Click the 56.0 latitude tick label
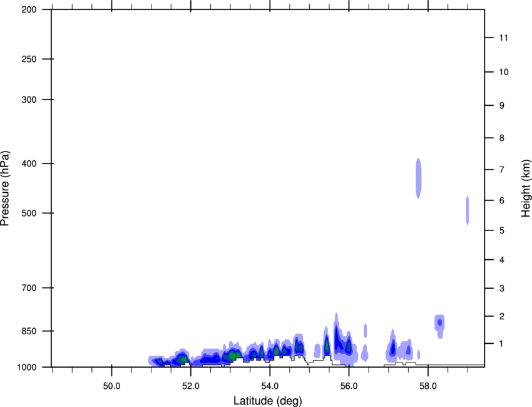The width and height of the screenshot is (532, 407). [x=349, y=386]
